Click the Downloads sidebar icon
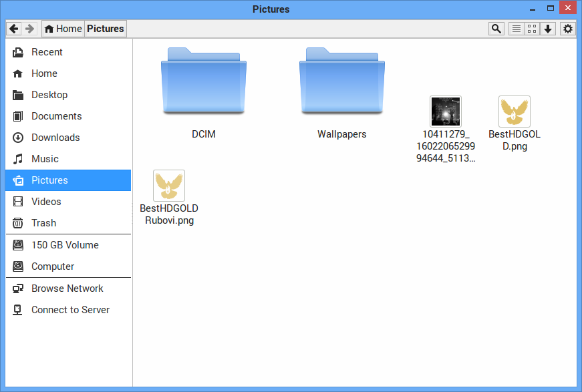 [18, 138]
